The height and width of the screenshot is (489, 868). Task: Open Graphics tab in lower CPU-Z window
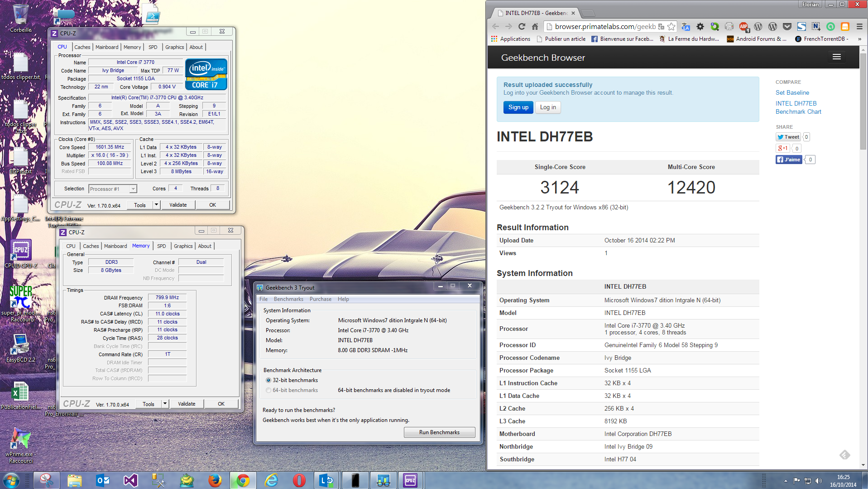(x=183, y=246)
